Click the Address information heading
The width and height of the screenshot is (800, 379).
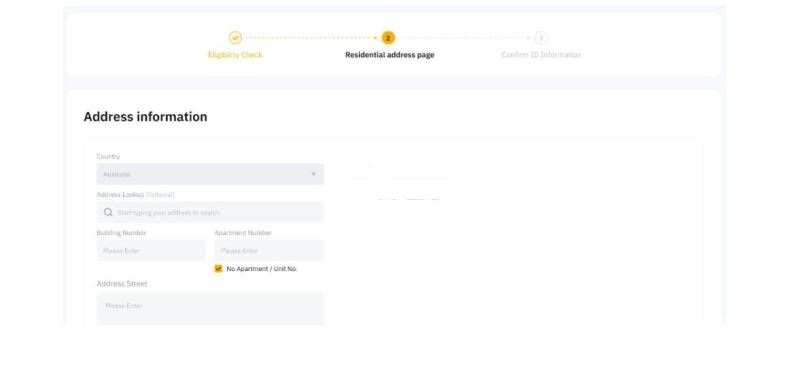coord(145,117)
